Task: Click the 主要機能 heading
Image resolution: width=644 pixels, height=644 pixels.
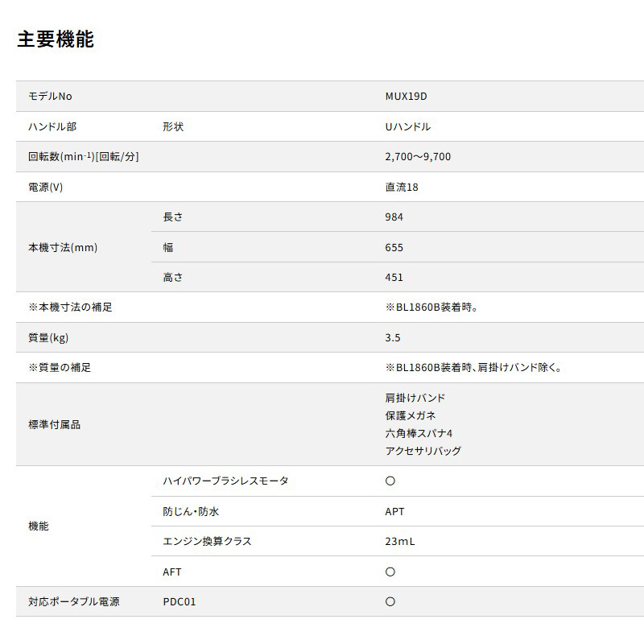Action: [56, 39]
